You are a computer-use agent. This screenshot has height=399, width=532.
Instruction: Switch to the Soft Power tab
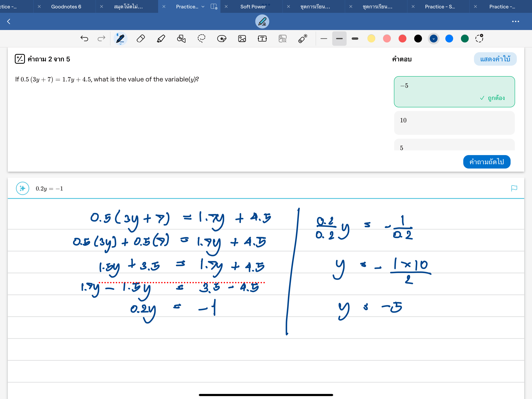tap(253, 7)
